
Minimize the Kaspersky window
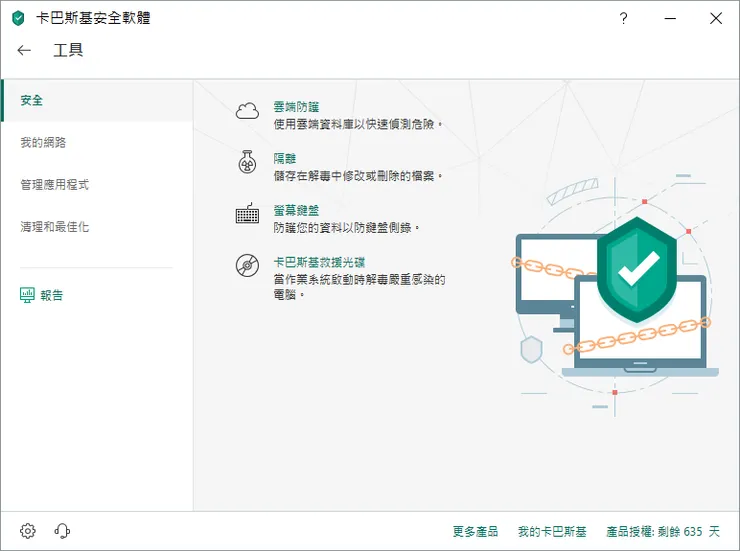coord(670,18)
